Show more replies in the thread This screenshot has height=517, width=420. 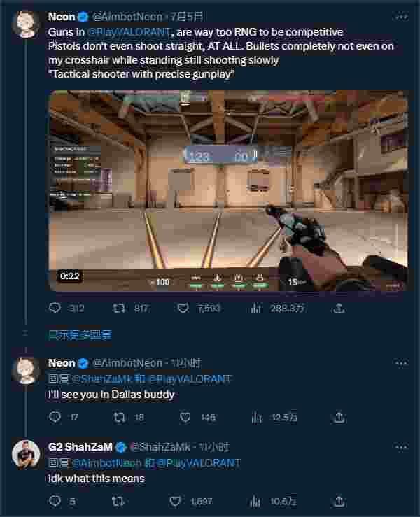(79, 335)
